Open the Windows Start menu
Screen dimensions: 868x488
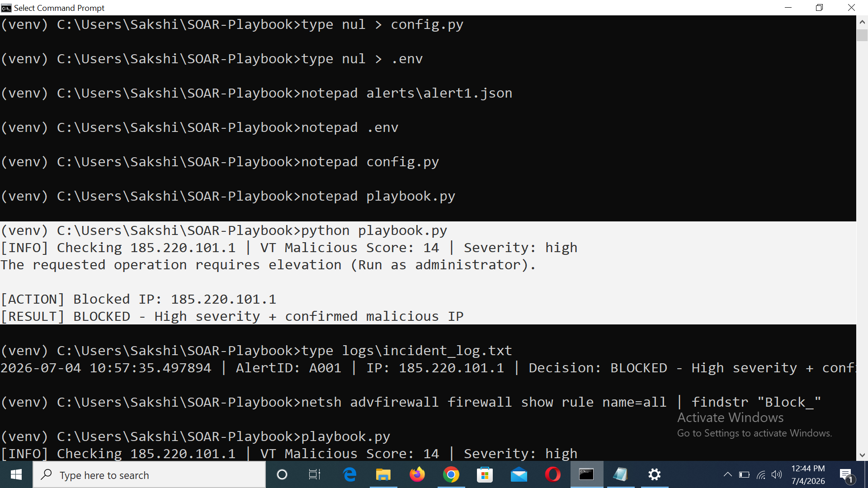pos(16,474)
